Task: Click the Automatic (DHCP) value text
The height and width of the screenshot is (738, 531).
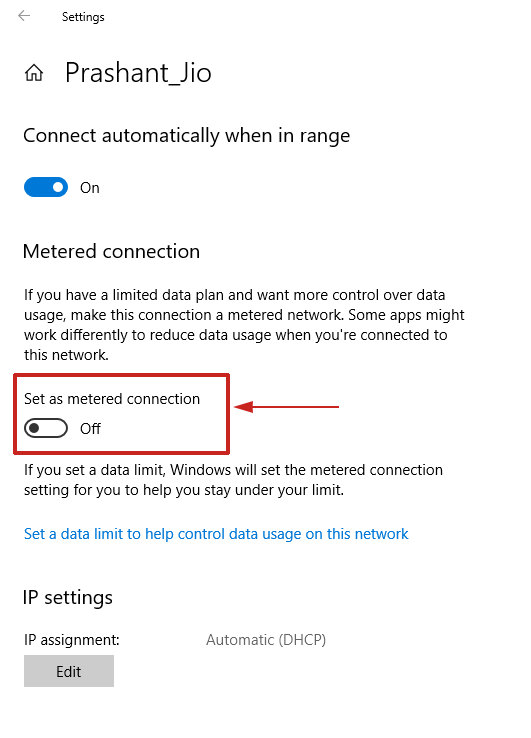Action: [266, 640]
